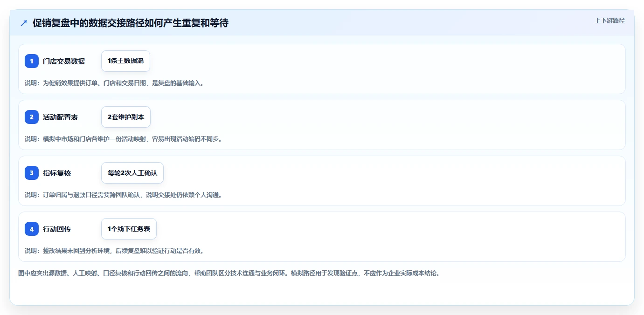Viewport: 644px width, 315px height.
Task: Click the arrow icon beside the title
Action: coord(24,23)
